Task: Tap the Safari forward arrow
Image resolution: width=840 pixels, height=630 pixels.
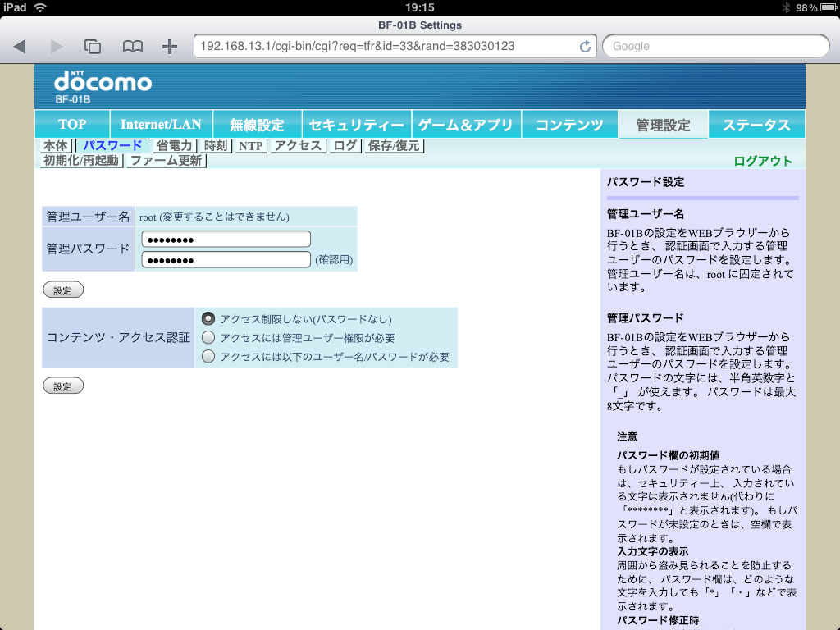Action: tap(57, 47)
